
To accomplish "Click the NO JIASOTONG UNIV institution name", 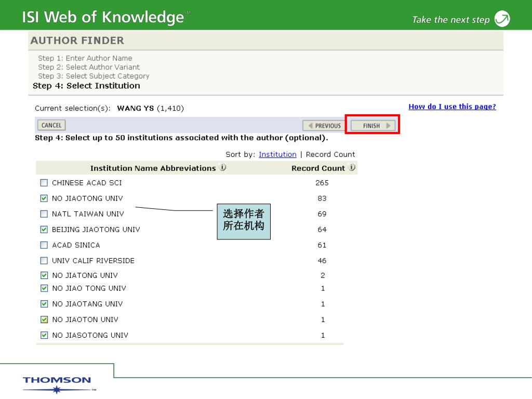I will (x=90, y=335).
